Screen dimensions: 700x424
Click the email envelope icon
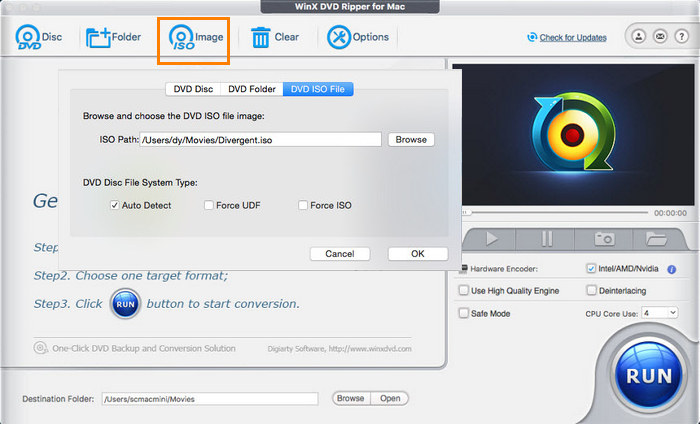tap(660, 36)
